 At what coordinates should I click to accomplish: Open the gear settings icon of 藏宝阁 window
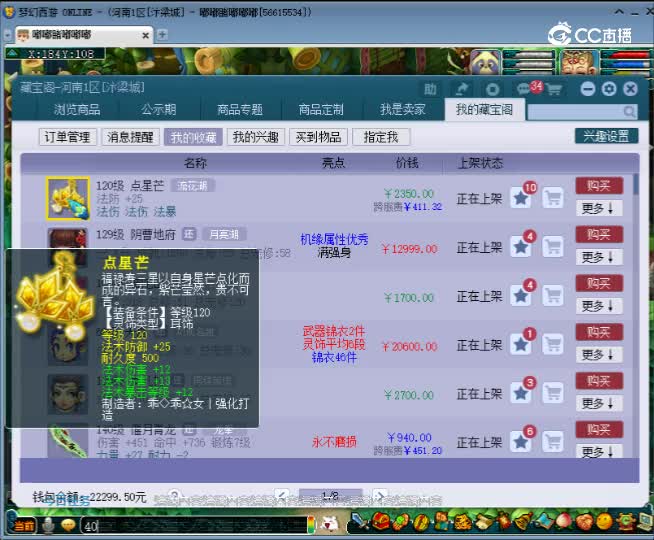[x=609, y=89]
